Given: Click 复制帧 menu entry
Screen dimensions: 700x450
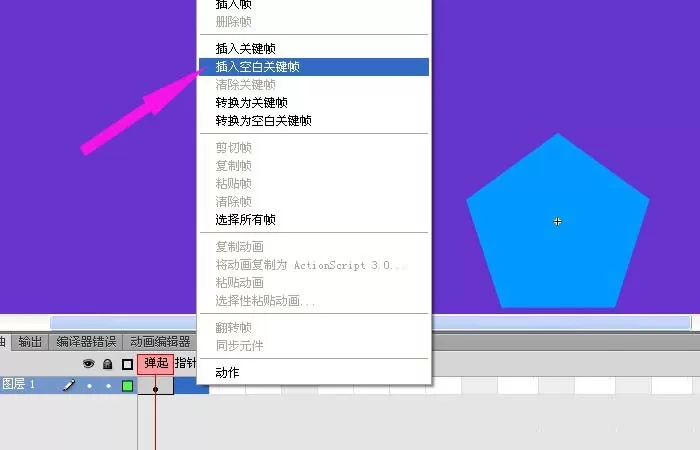Looking at the screenshot, I should click(x=314, y=166).
